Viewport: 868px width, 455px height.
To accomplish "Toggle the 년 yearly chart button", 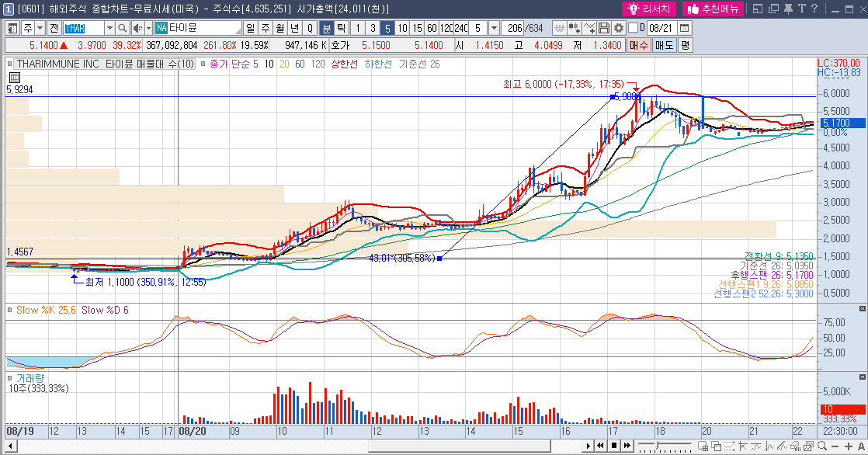I will (x=294, y=28).
